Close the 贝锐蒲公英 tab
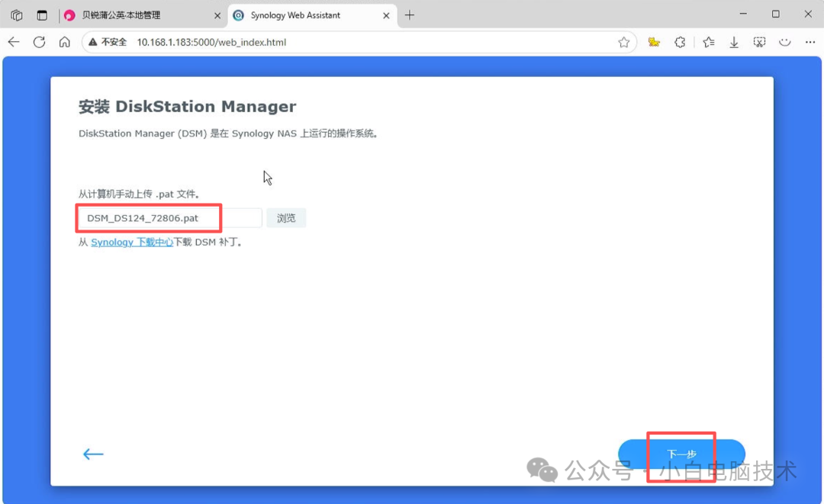The image size is (824, 504). tap(217, 16)
